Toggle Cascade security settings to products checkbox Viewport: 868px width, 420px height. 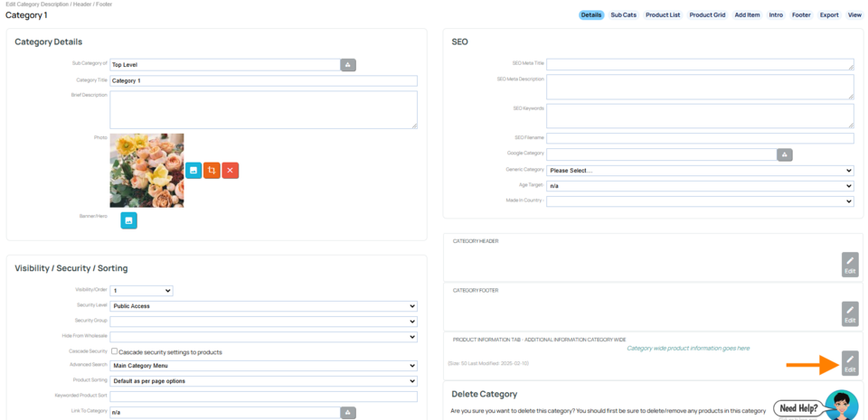tap(115, 351)
